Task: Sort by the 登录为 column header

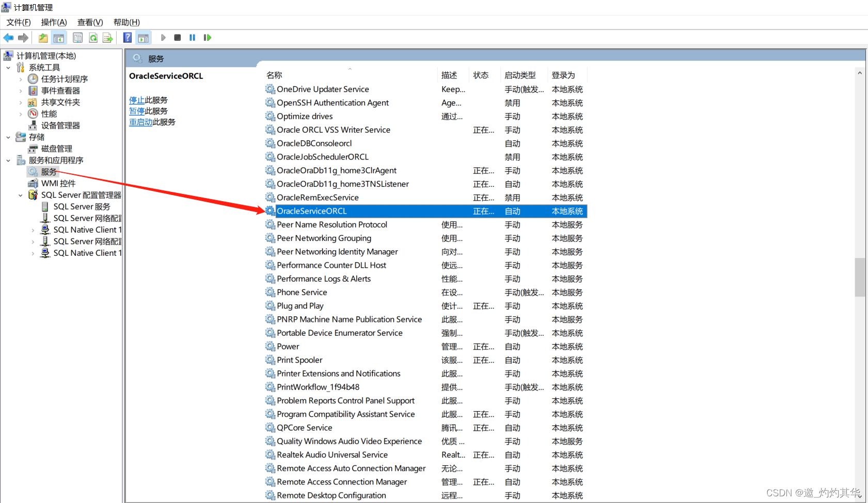Action: [567, 75]
